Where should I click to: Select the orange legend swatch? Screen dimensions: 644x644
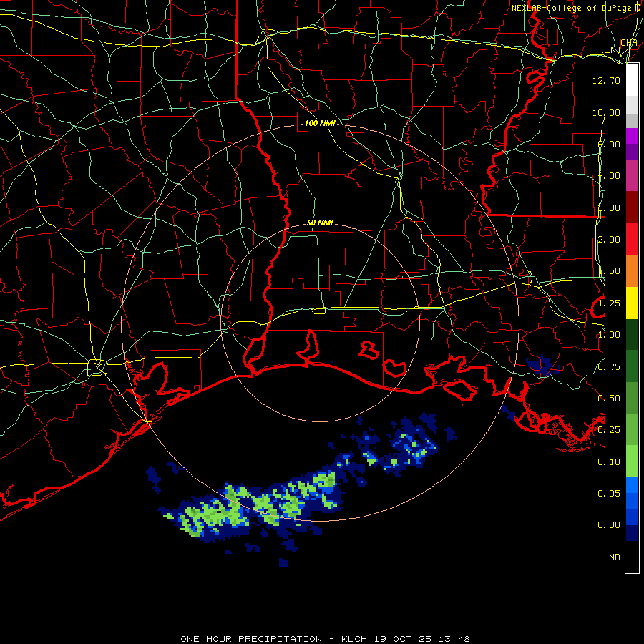(632, 271)
